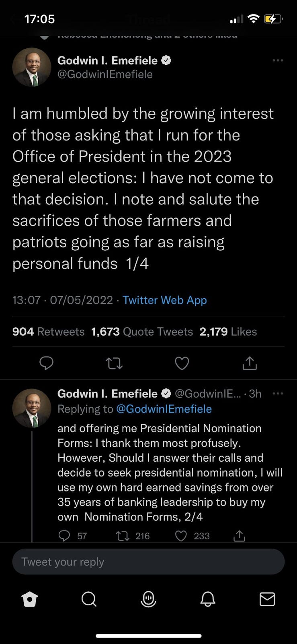Retweet the 2/4 reply showing 216

[122, 536]
